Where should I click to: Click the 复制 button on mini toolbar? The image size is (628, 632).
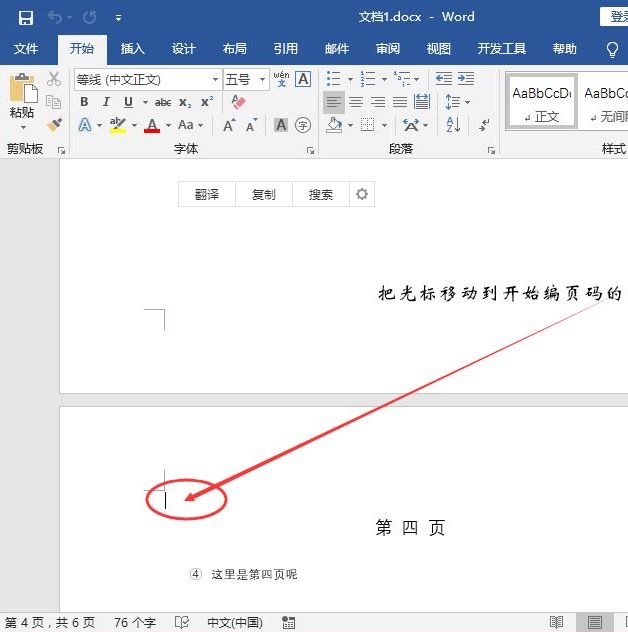264,195
